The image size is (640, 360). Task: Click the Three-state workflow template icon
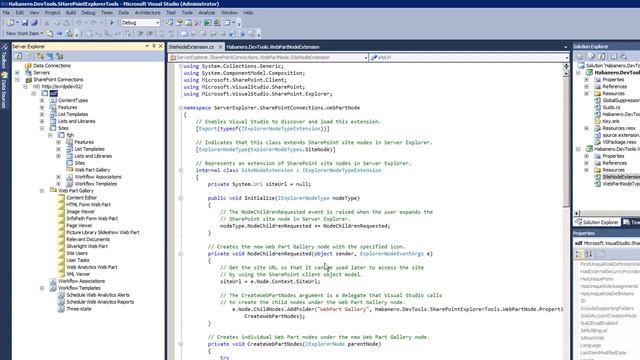pyautogui.click(x=61, y=309)
